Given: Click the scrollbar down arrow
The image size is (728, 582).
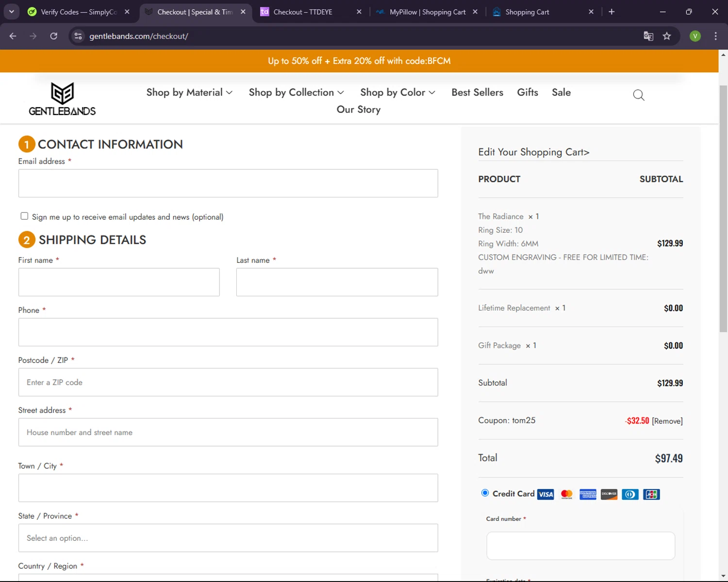Looking at the screenshot, I should pos(723,576).
